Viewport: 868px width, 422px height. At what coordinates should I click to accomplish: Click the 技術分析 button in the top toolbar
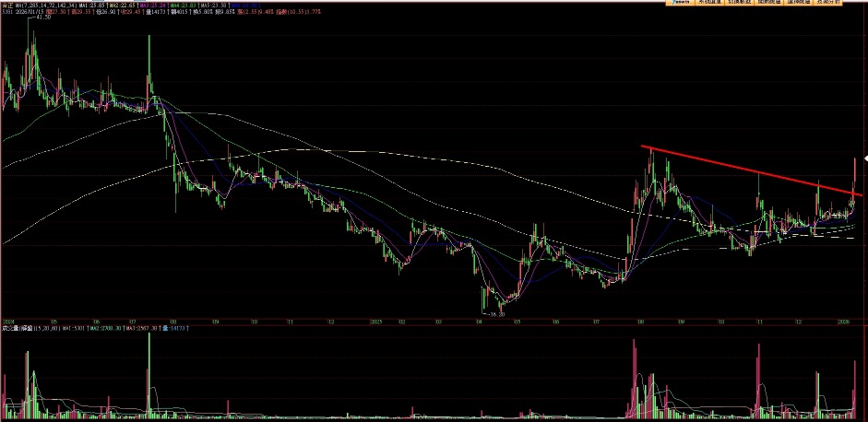tap(828, 2)
